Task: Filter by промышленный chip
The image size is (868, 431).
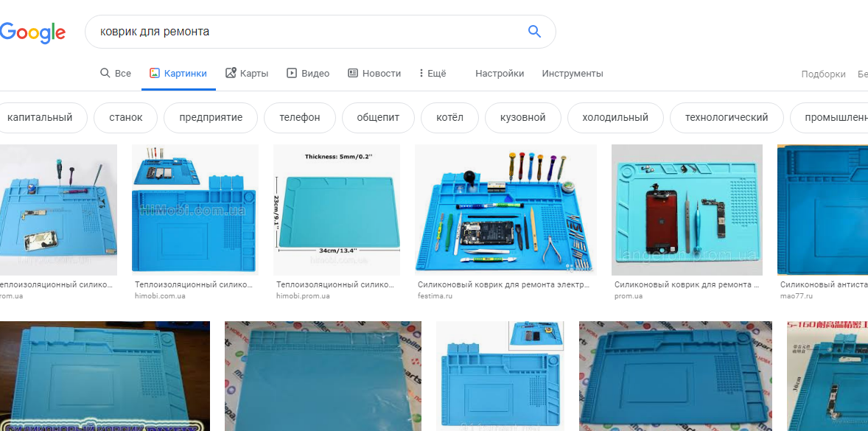Action: click(x=829, y=118)
